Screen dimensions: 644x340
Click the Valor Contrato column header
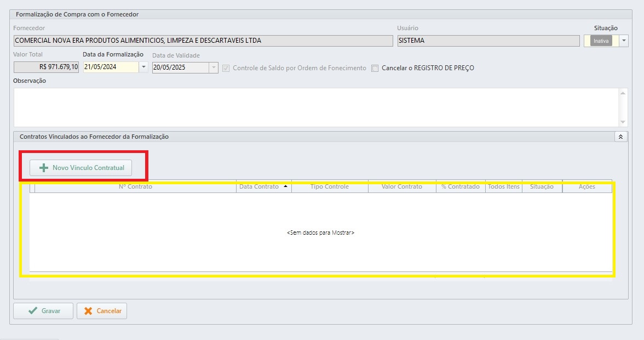pos(402,187)
